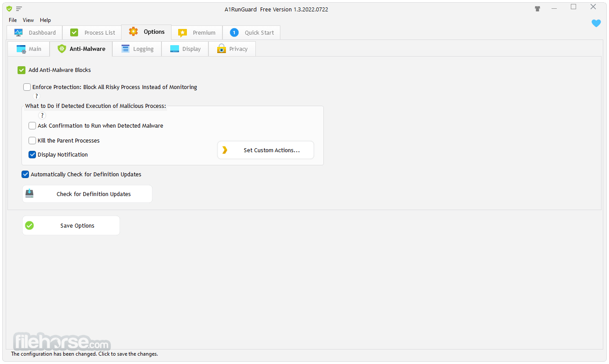Save the options with Save Options

[71, 225]
